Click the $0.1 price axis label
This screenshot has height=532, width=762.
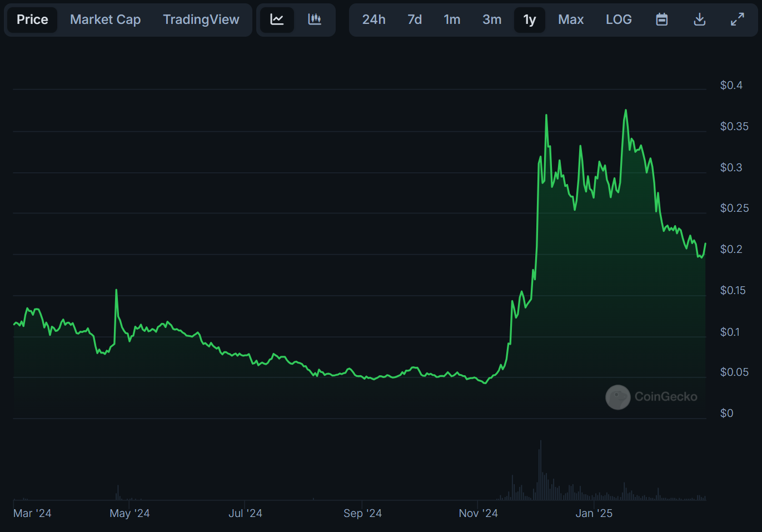click(x=730, y=332)
